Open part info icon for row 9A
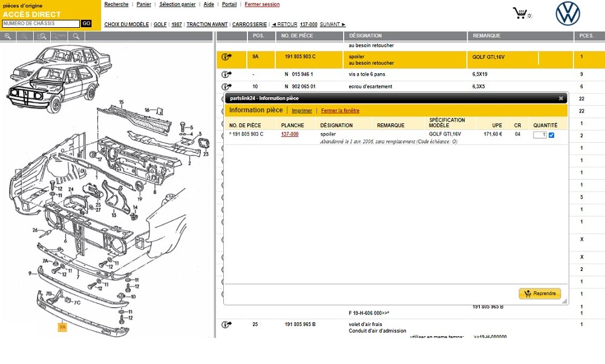 [x=226, y=57]
